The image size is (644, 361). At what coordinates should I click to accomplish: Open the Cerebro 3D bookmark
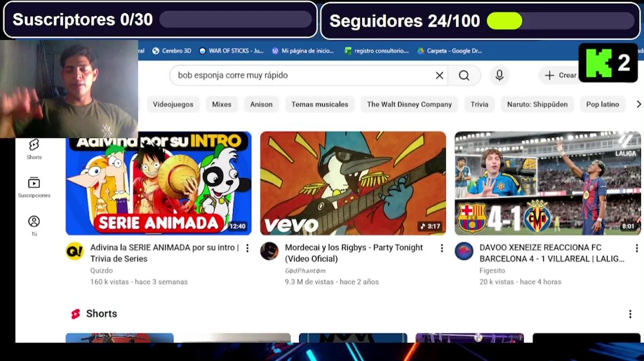coord(172,51)
